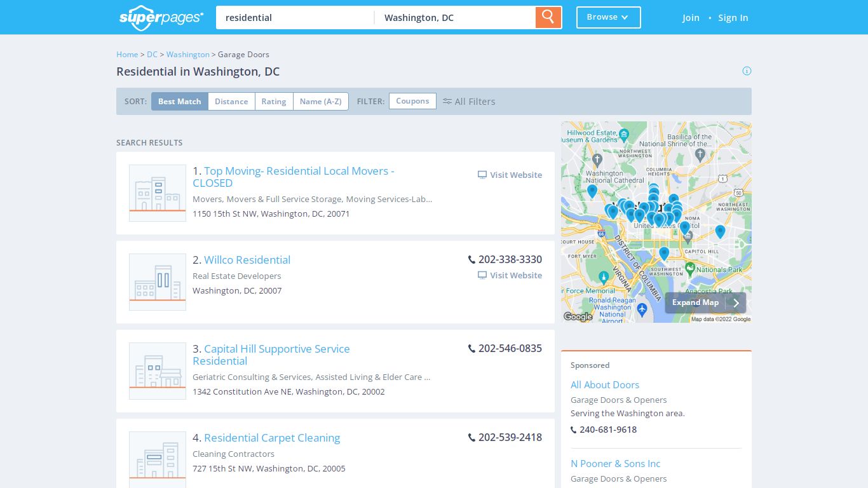
Task: Sort results by Distance
Action: pos(231,102)
